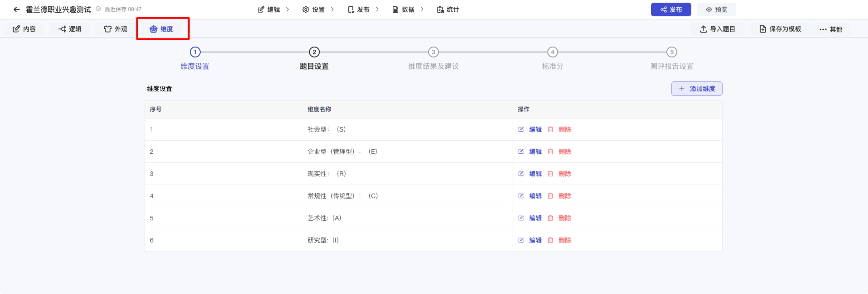The height and width of the screenshot is (294, 868).
Task: Click 删除 link for 现实性 (R)
Action: pyautogui.click(x=565, y=174)
